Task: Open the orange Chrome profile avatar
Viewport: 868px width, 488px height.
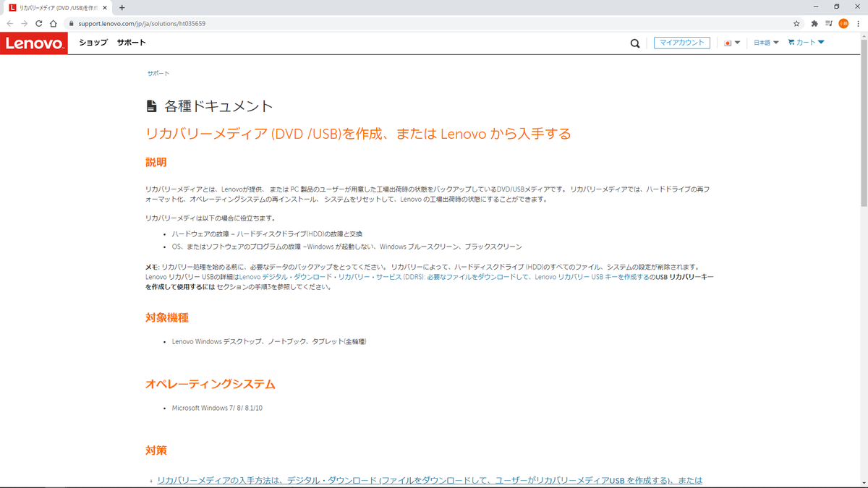Action: (843, 23)
